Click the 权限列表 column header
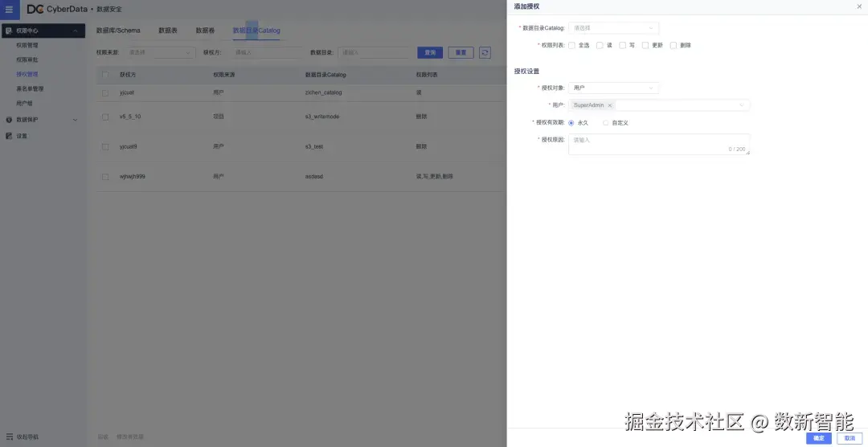 tap(427, 75)
